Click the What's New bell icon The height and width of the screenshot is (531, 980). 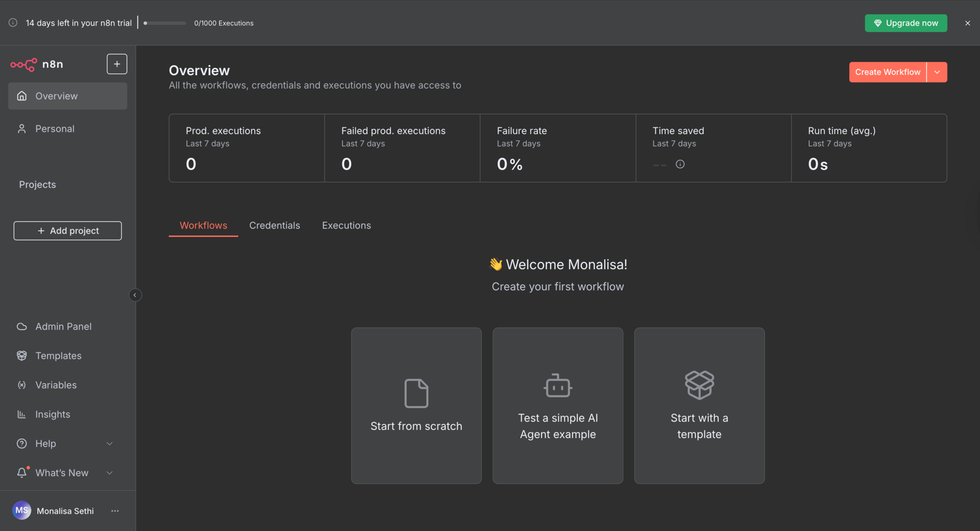[21, 473]
